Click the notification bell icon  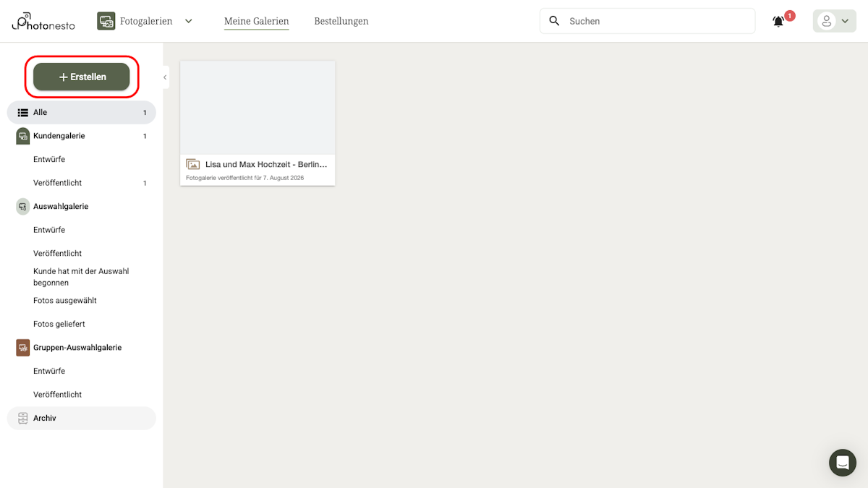pos(778,21)
